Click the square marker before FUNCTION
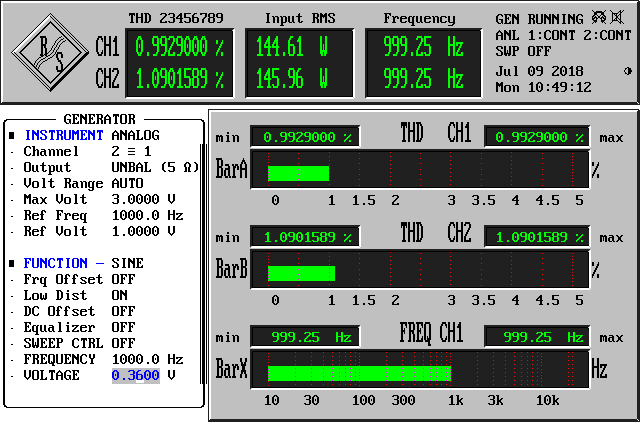The image size is (640, 422). [x=12, y=263]
